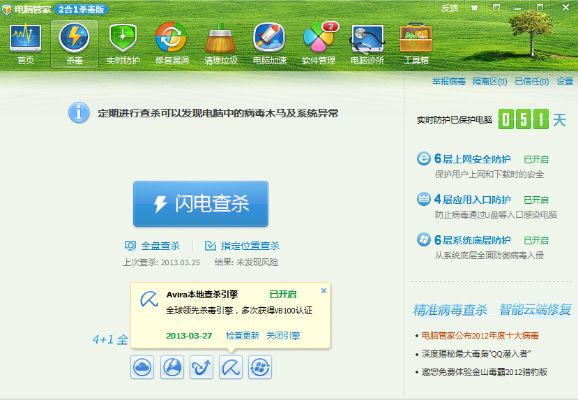Click the 051 天 protection day counter

532,119
